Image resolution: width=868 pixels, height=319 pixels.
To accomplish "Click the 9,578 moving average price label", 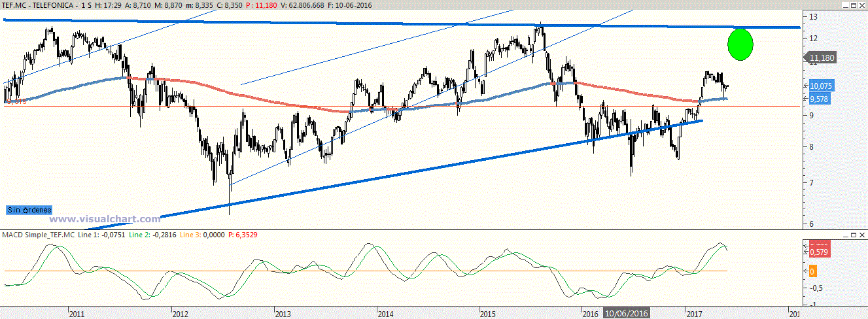I will (x=820, y=99).
